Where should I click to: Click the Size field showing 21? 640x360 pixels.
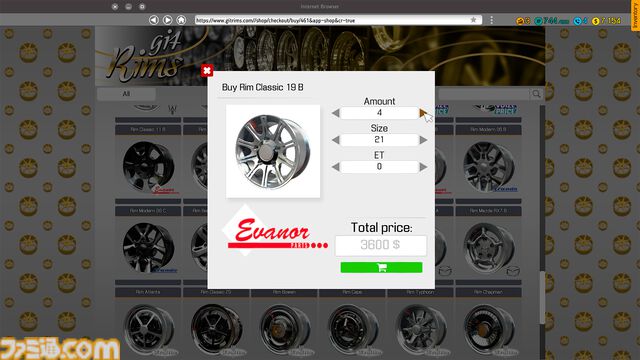[379, 140]
